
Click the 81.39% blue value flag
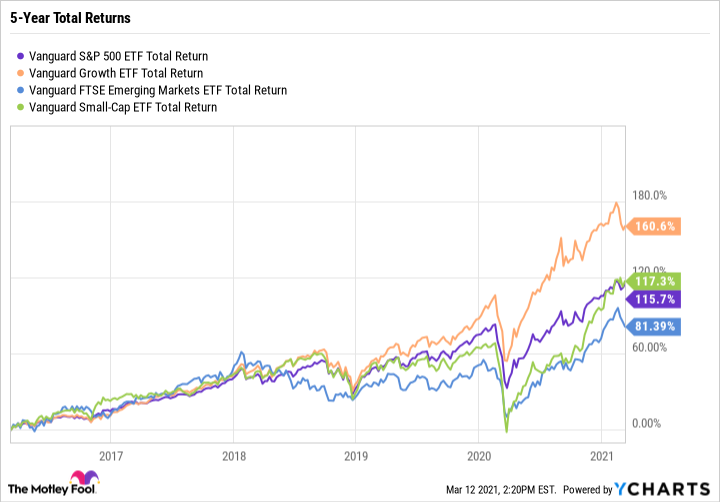654,327
